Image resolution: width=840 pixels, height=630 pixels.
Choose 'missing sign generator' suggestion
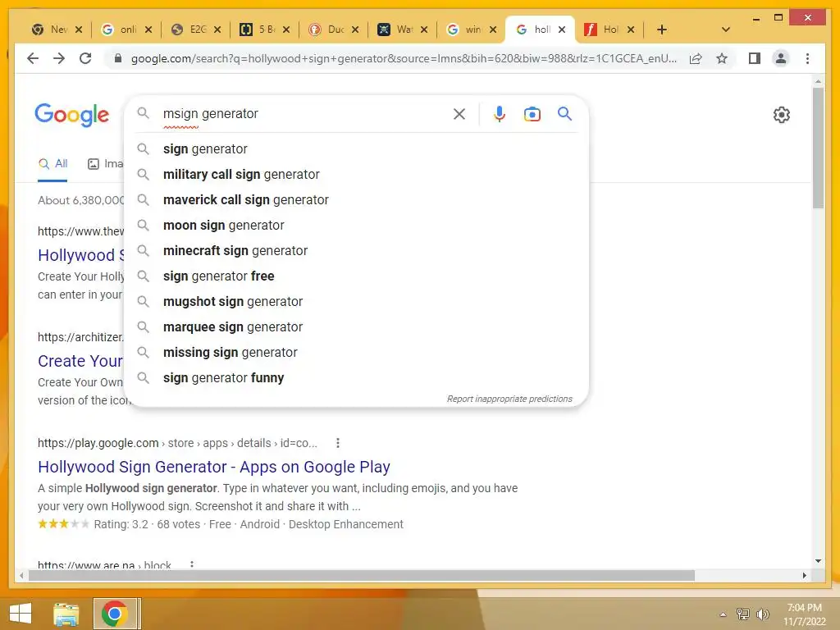click(x=356, y=353)
